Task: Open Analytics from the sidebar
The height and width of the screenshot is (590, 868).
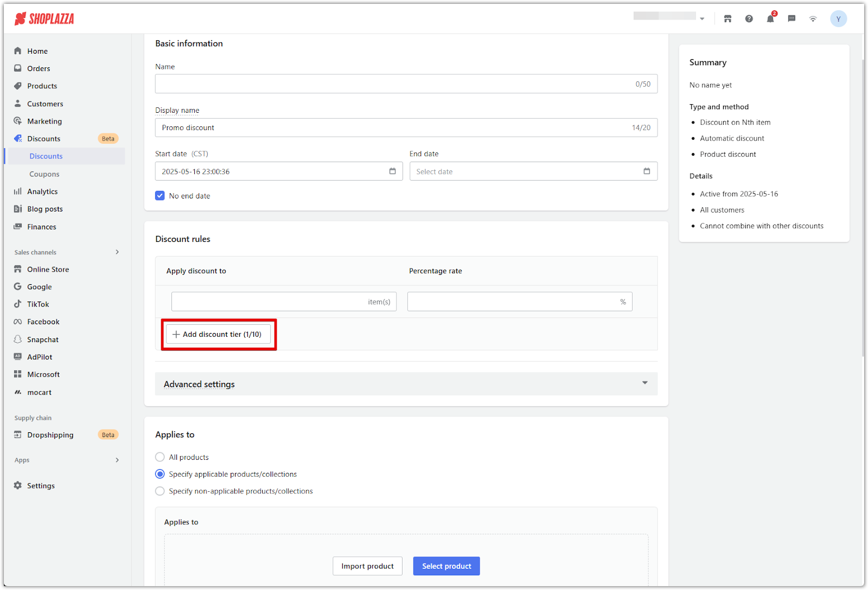Action: [x=42, y=191]
